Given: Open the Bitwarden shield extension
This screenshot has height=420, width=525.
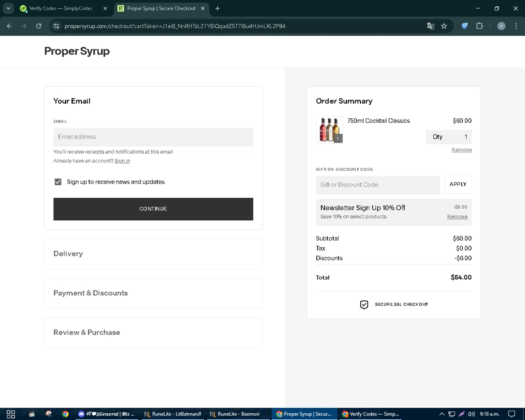Looking at the screenshot, I should pyautogui.click(x=464, y=26).
